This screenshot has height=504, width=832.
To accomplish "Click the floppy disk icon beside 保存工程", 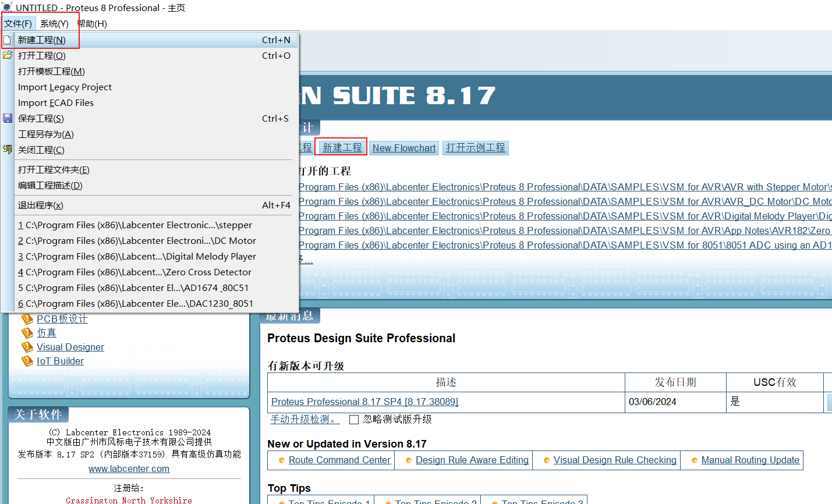I will pos(8,118).
